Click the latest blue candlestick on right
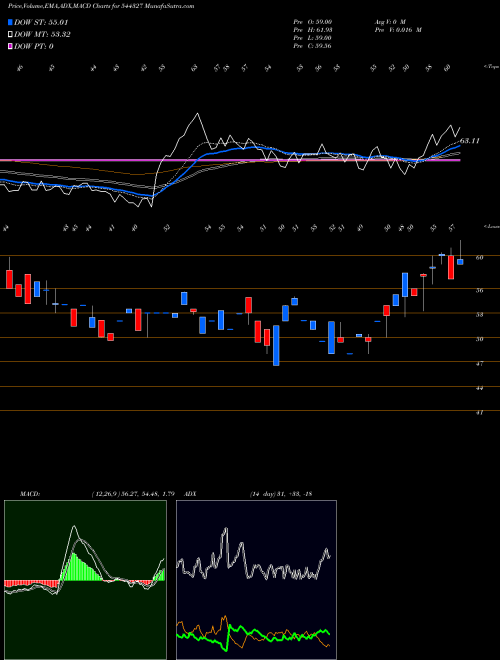The width and height of the screenshot is (500, 660). pyautogui.click(x=460, y=262)
